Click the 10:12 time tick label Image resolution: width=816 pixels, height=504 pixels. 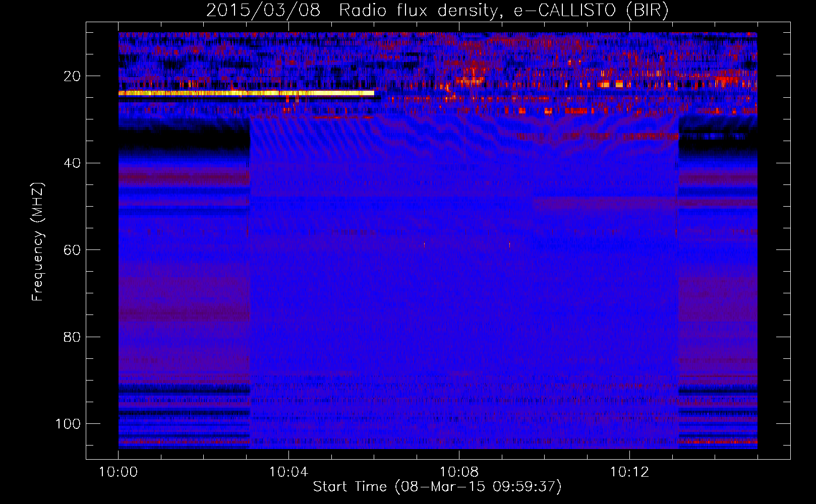(629, 472)
